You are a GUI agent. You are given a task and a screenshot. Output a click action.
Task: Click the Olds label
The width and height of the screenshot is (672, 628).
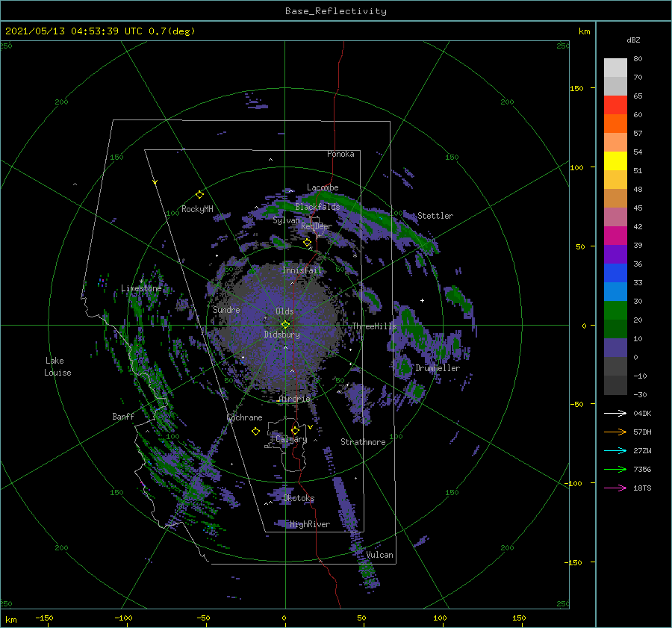pos(284,311)
